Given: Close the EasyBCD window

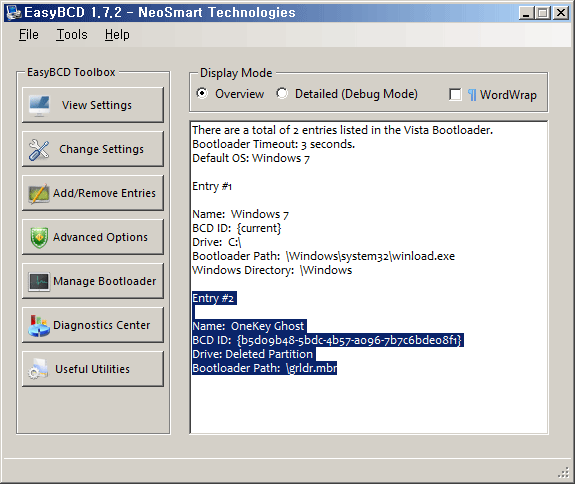Looking at the screenshot, I should [561, 13].
